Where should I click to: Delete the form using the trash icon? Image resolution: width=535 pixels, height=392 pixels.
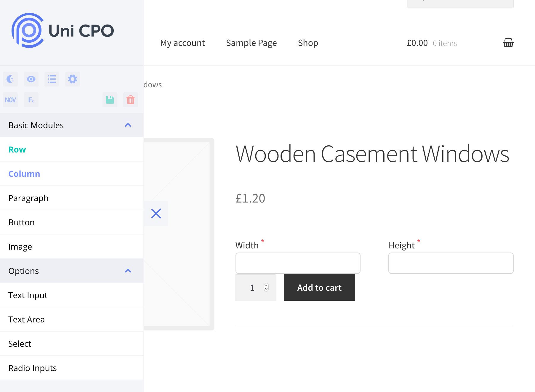[x=130, y=100]
